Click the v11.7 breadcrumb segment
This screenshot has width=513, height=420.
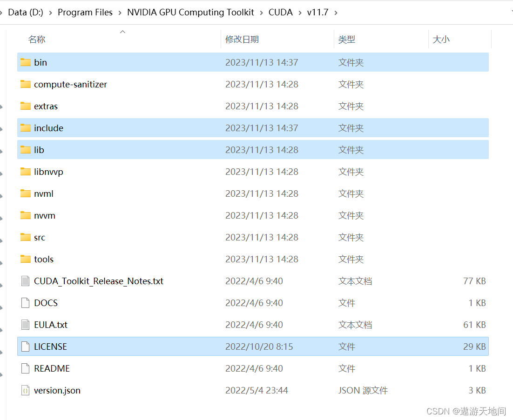(x=317, y=12)
